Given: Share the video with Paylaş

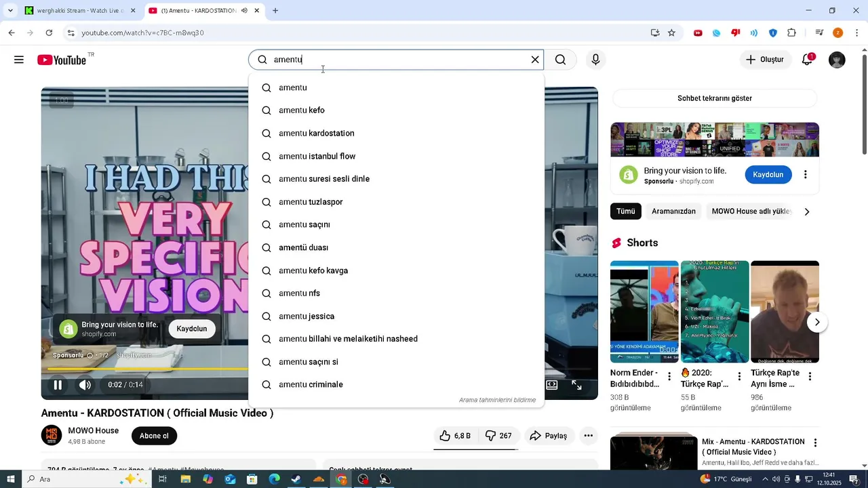Looking at the screenshot, I should tap(548, 436).
